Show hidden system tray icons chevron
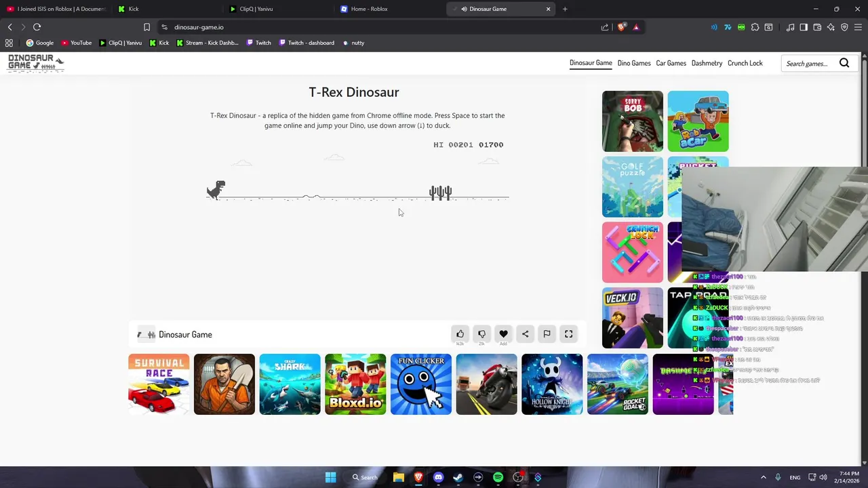Viewport: 868px width, 488px height. [763, 477]
